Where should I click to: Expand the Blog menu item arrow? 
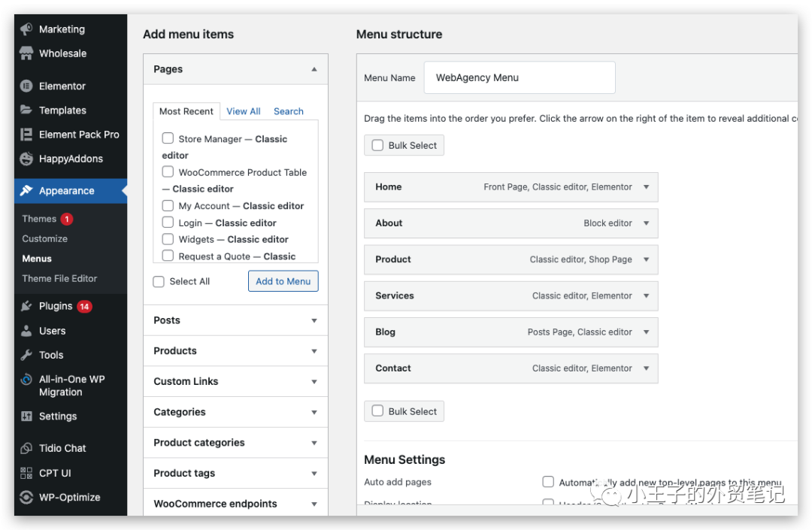(x=647, y=332)
